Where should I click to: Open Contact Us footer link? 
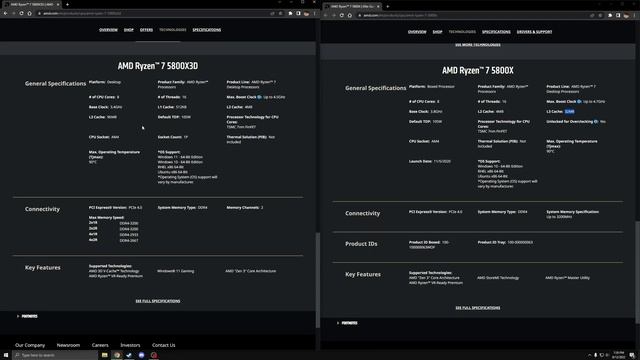(x=164, y=345)
